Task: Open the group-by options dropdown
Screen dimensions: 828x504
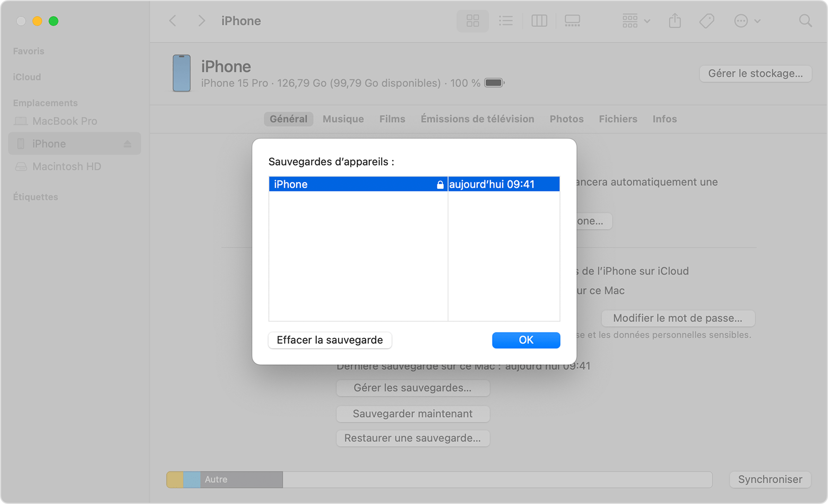Action: (x=636, y=21)
